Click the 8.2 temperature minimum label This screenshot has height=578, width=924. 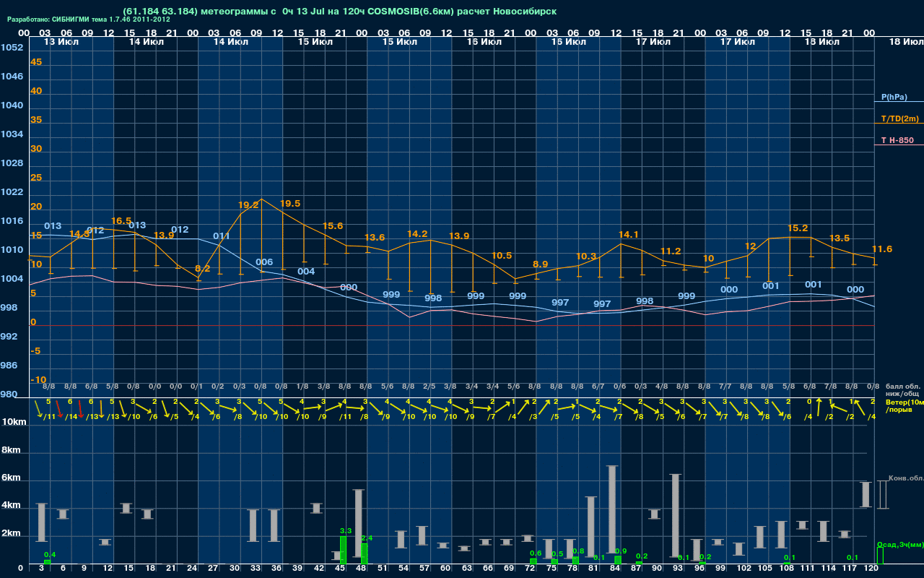pos(203,268)
